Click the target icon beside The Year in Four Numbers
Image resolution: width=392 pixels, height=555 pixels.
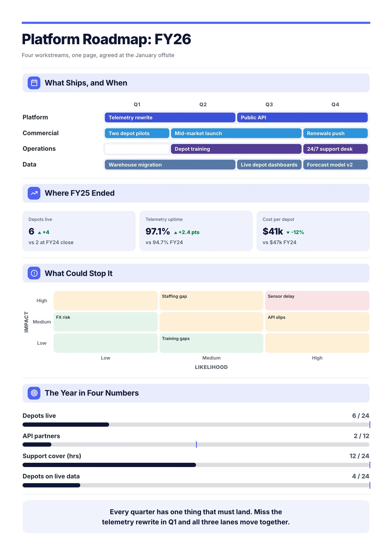click(34, 393)
